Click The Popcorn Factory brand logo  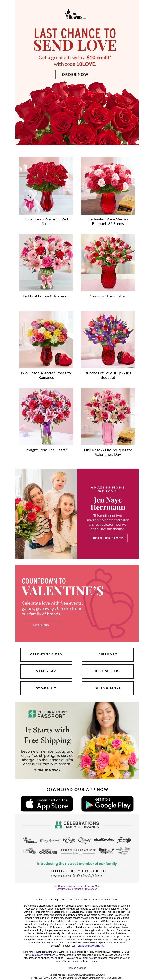69,840
